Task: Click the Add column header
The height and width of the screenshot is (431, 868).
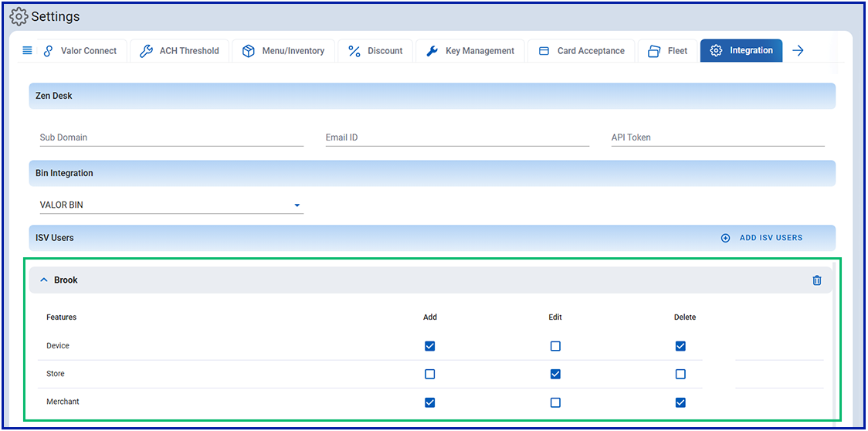Action: pyautogui.click(x=430, y=317)
